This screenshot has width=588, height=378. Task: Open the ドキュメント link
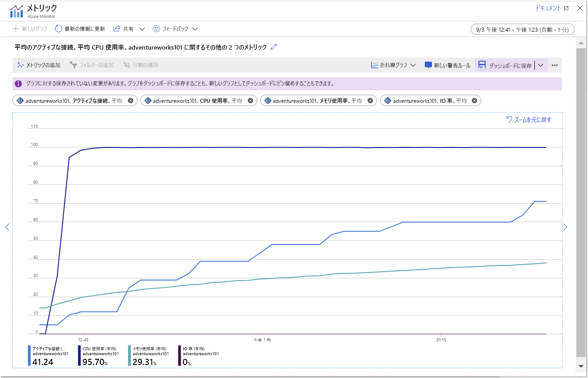[x=552, y=8]
